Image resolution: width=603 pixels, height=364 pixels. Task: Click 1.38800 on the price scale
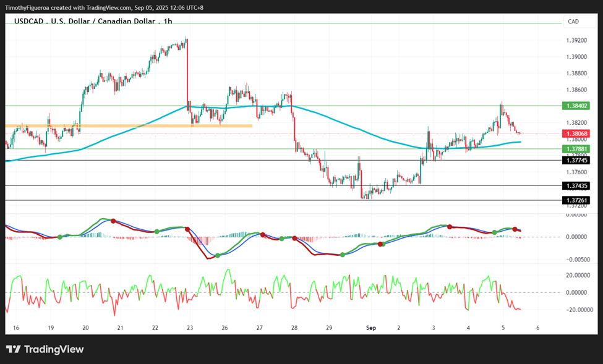tap(576, 74)
